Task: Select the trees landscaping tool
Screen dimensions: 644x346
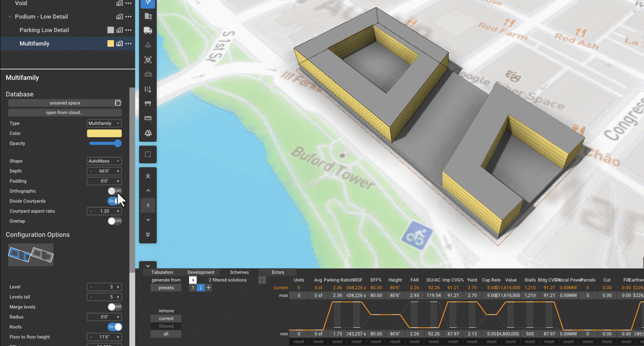Action: pos(148,133)
